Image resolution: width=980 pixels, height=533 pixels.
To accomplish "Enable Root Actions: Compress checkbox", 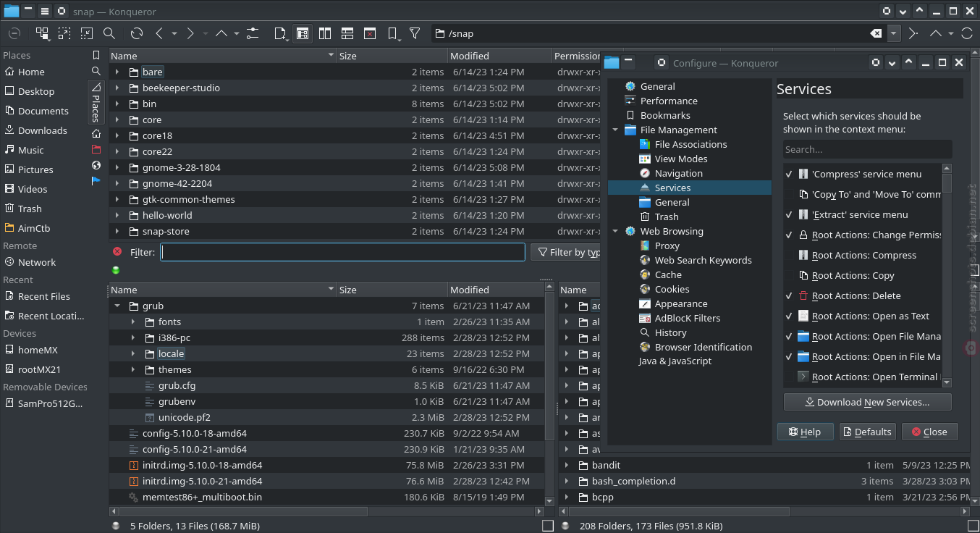I will (x=789, y=255).
